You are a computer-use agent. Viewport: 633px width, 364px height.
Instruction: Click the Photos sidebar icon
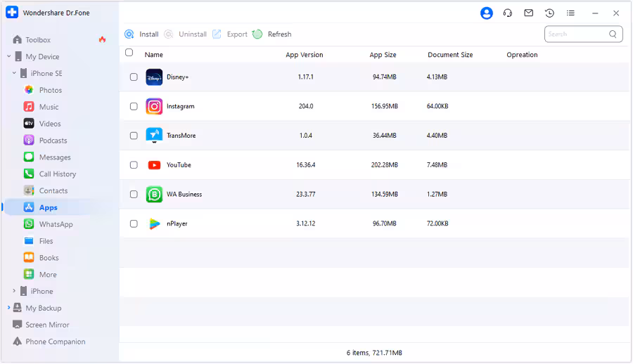click(29, 90)
